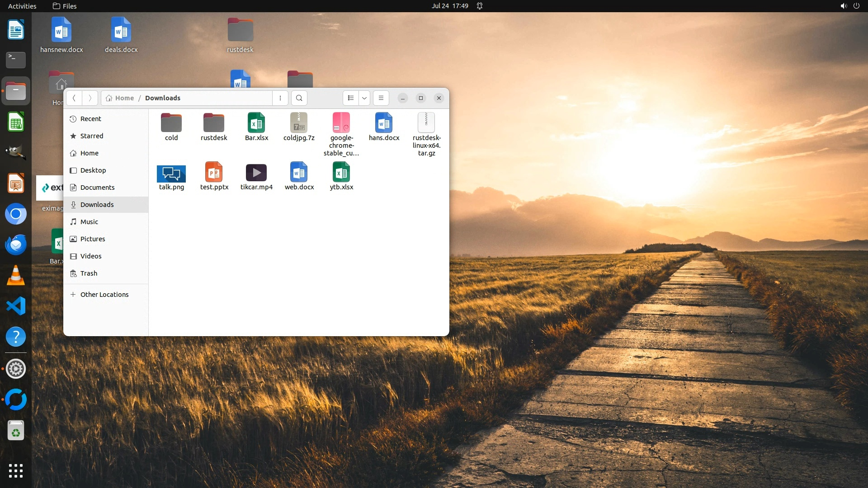Viewport: 868px width, 488px height.
Task: Open the hamburger main menu
Action: pos(381,98)
